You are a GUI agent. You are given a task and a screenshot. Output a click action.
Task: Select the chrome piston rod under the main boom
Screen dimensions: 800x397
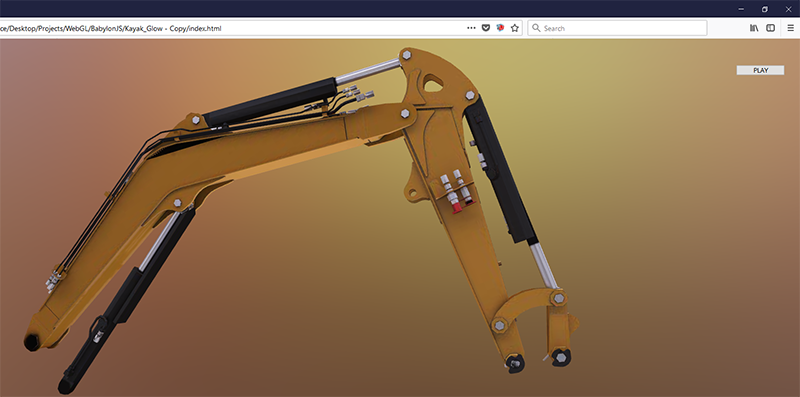coord(159,241)
